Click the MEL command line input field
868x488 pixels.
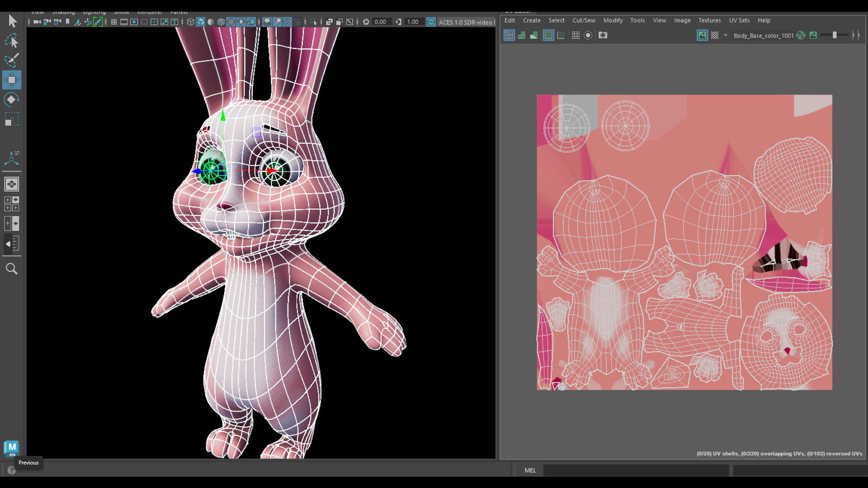tap(636, 470)
